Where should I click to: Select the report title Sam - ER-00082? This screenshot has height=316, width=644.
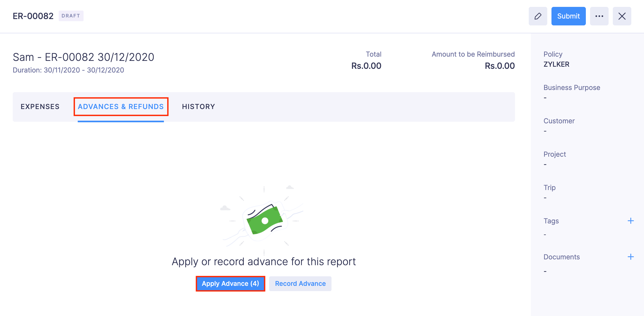point(84,57)
